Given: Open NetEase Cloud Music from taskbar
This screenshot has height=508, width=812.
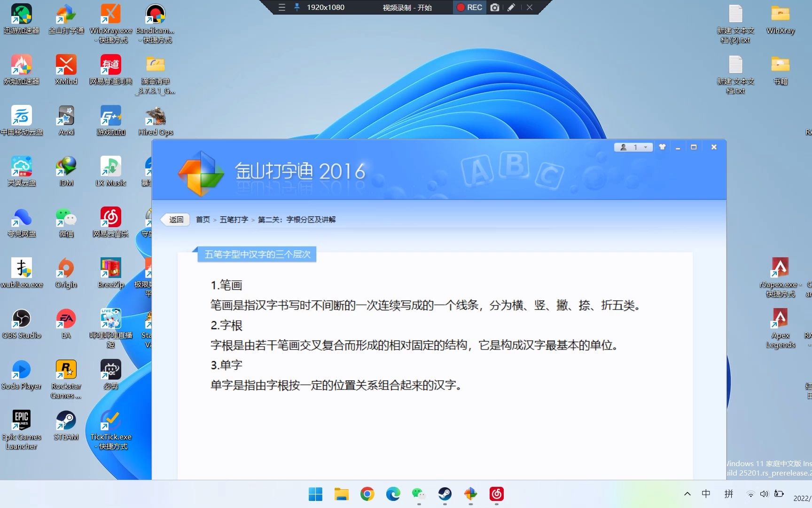Looking at the screenshot, I should pos(496,494).
